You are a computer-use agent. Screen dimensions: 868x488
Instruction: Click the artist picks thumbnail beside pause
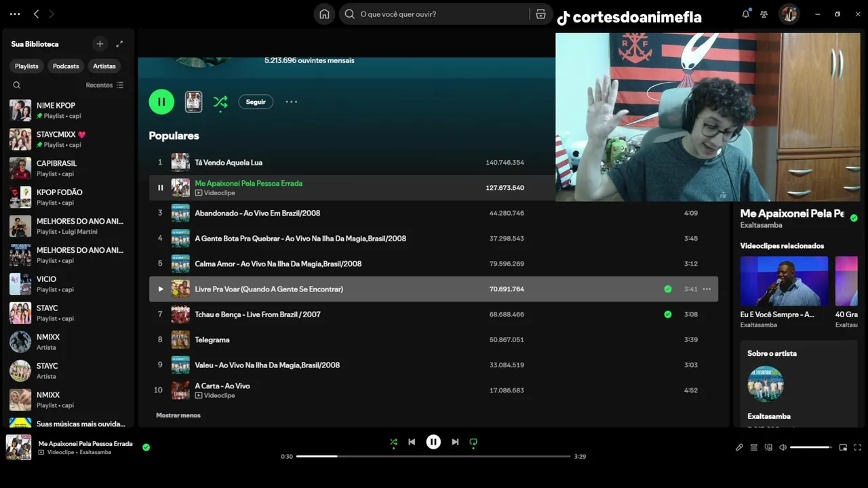click(193, 102)
